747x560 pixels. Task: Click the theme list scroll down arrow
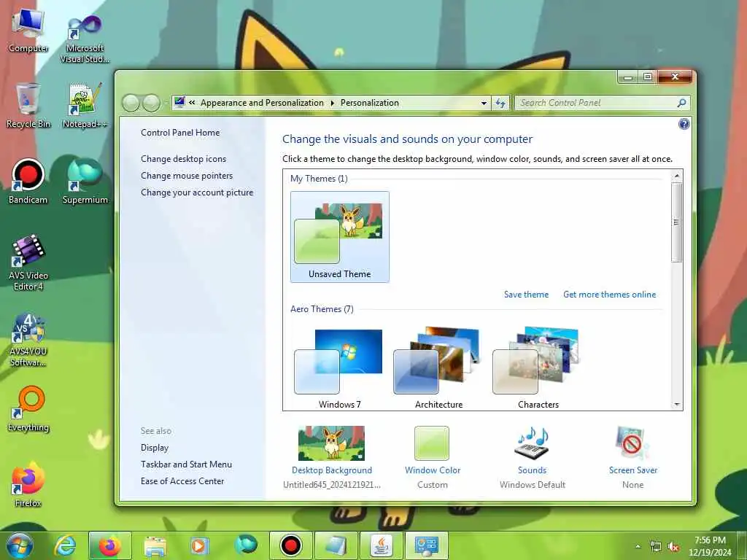(676, 405)
